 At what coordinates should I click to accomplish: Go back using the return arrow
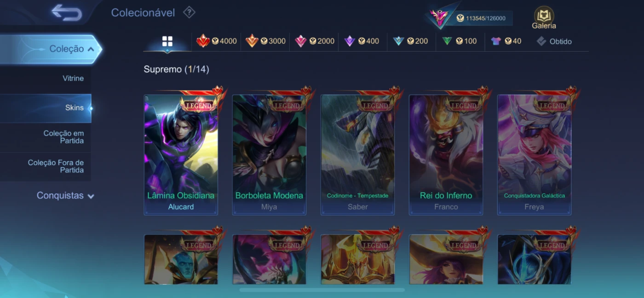(67, 12)
